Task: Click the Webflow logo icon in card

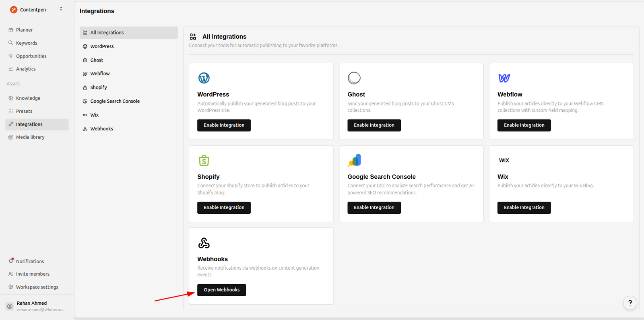Action: [x=504, y=78]
